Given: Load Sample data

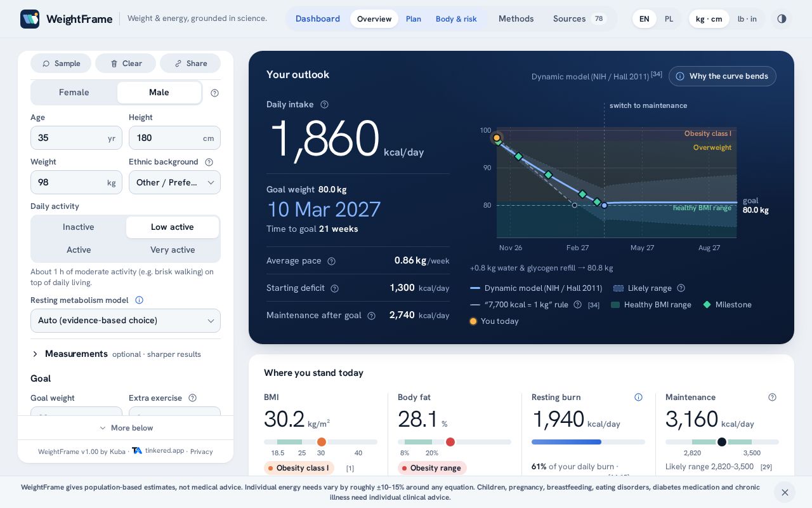Looking at the screenshot, I should point(61,63).
